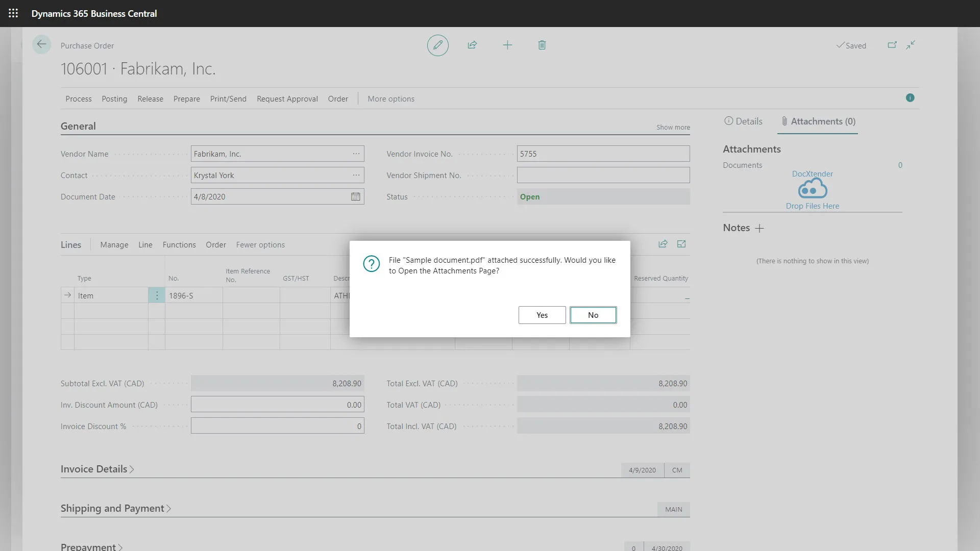
Task: Delete the purchase order via trash icon
Action: pyautogui.click(x=542, y=45)
